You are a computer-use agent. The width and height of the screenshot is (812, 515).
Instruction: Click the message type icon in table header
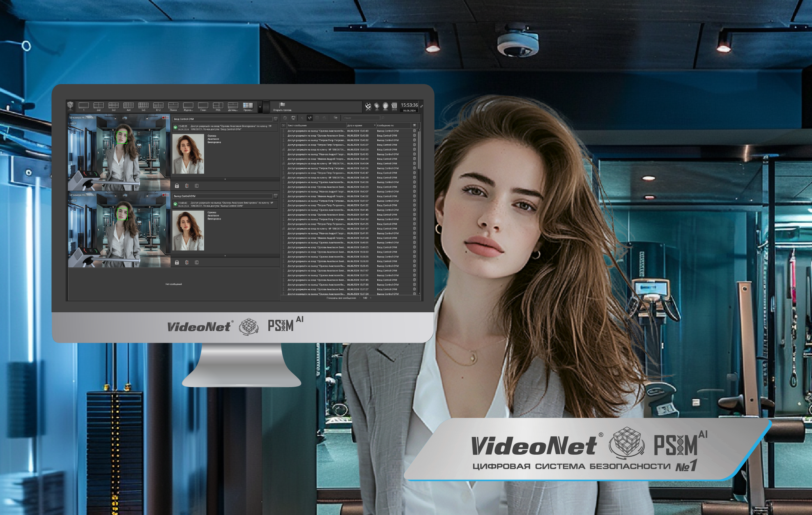pos(283,125)
